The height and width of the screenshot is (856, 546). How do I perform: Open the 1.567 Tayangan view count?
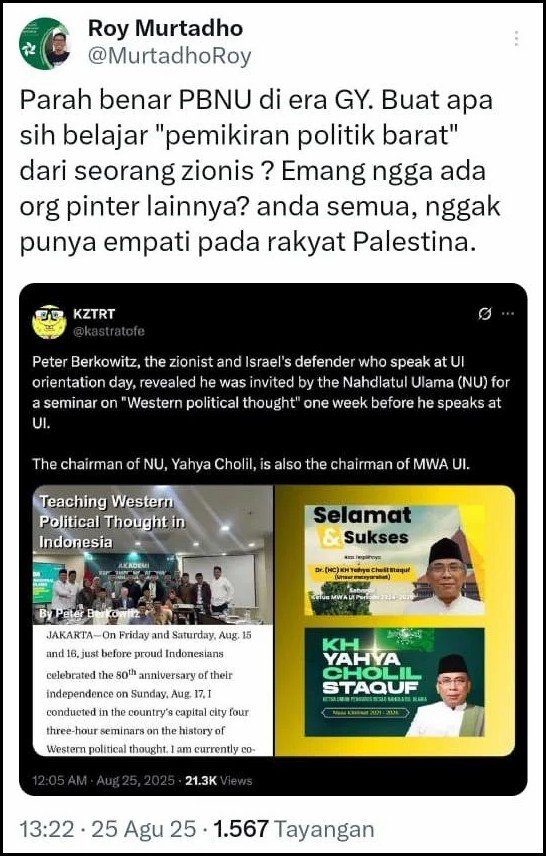point(294,829)
